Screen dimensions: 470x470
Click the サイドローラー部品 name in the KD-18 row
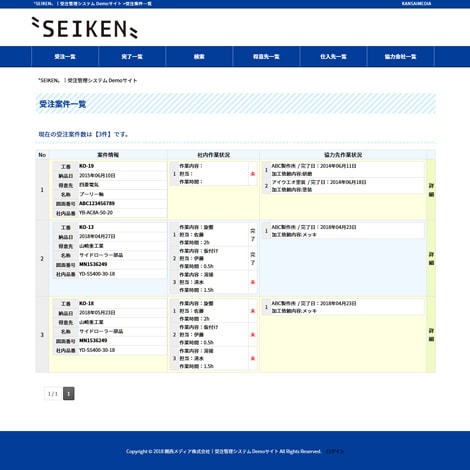click(101, 331)
